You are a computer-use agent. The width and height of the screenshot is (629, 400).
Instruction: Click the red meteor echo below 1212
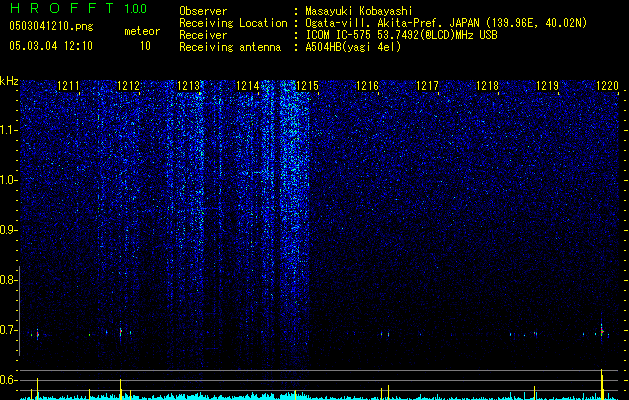pos(120,332)
